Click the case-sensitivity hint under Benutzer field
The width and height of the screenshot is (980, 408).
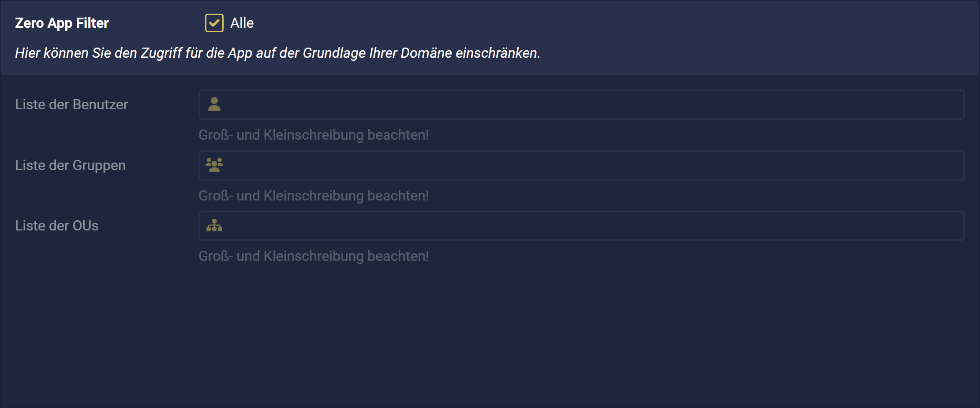click(x=314, y=135)
